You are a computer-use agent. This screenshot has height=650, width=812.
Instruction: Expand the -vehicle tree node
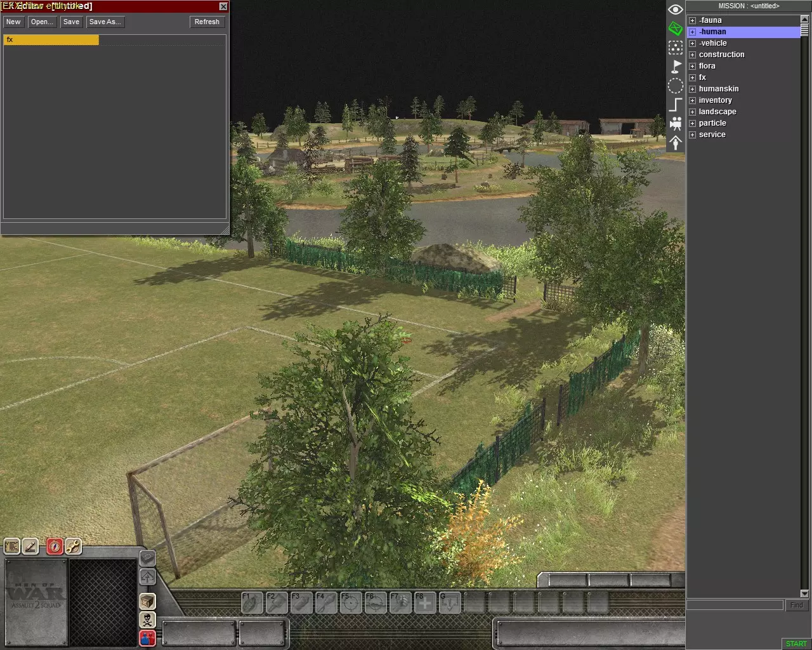click(692, 43)
